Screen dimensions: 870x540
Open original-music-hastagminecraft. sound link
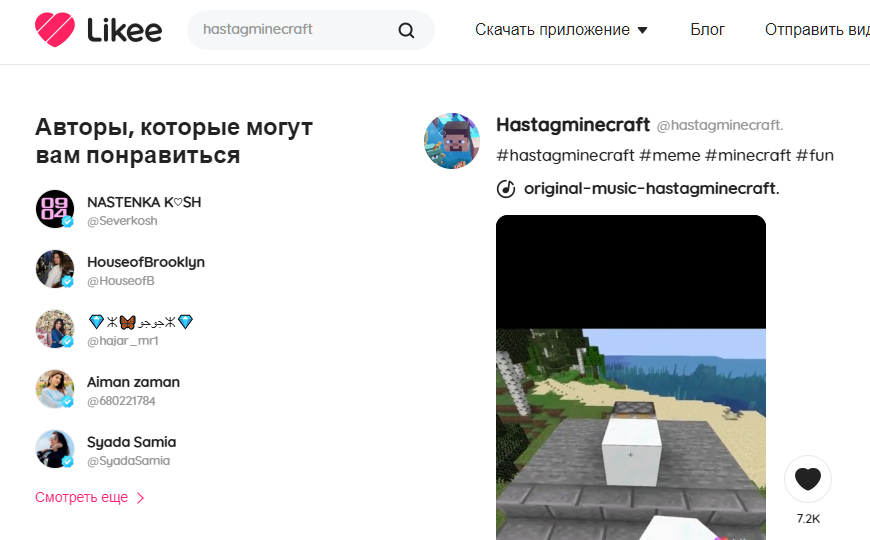coord(651,189)
